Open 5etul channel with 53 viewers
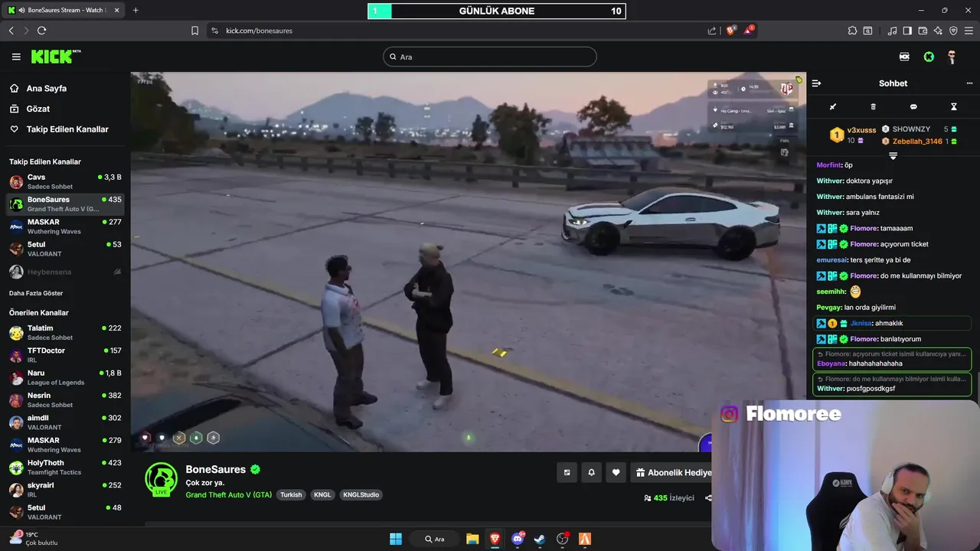980x551 pixels. tap(65, 249)
